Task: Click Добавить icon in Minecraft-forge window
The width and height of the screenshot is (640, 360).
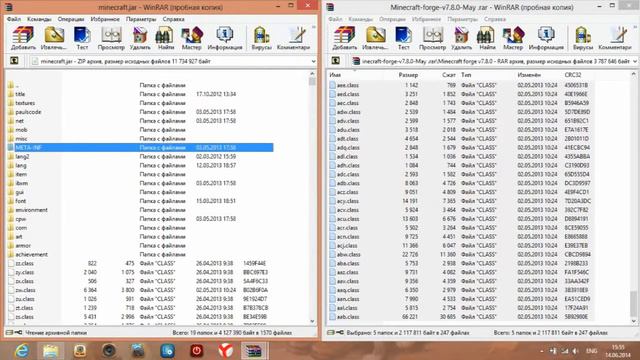Action: [x=344, y=38]
